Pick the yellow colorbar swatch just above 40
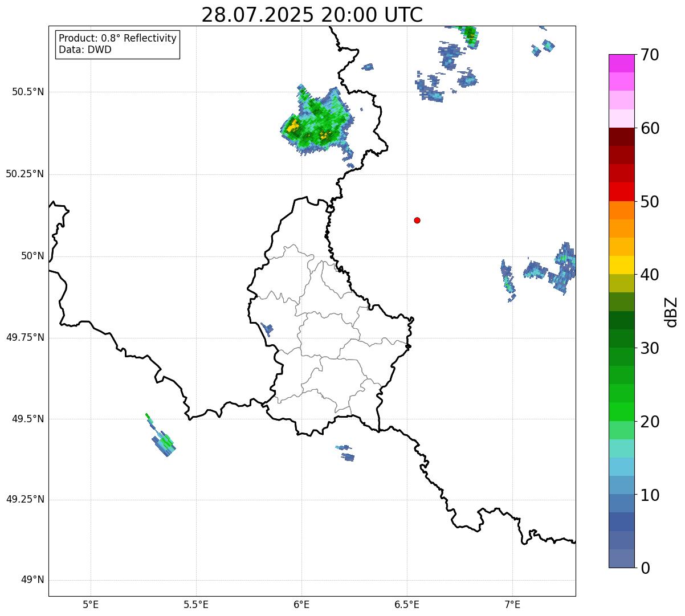Screen dimensions: 685x616 point(622,266)
